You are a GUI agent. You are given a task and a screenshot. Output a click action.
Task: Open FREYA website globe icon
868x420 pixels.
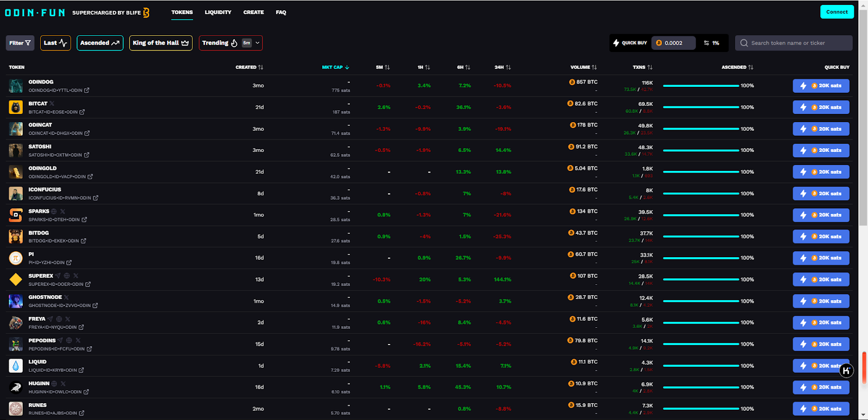59,319
